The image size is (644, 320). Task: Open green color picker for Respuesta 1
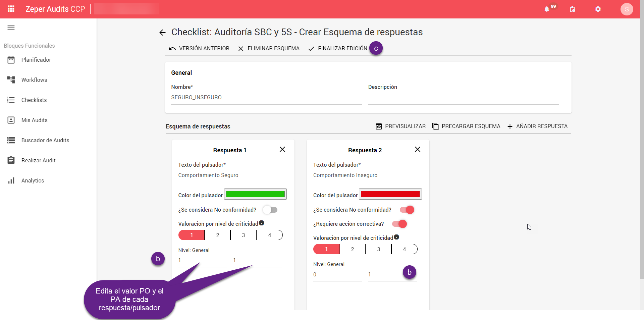(x=255, y=194)
